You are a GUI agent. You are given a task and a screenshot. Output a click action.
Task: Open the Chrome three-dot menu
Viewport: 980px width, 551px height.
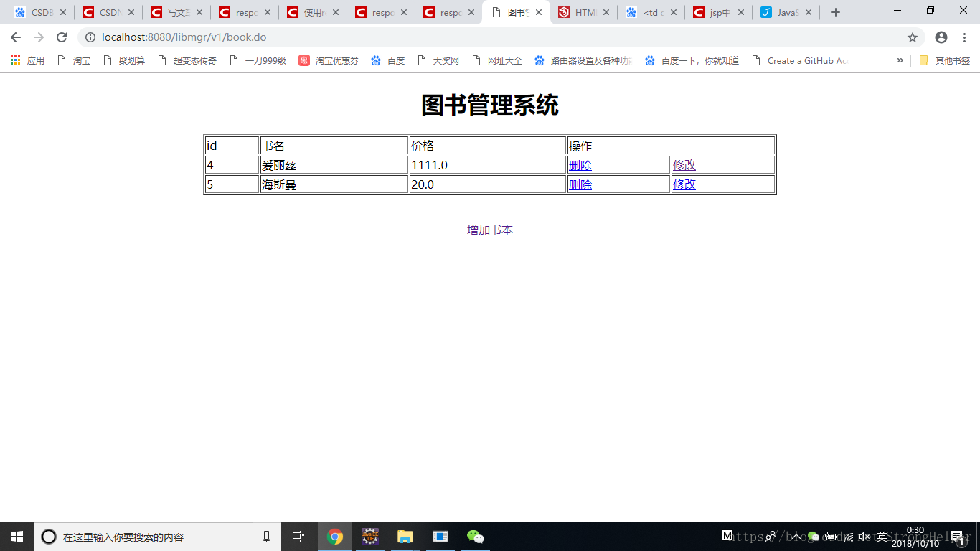tap(965, 37)
